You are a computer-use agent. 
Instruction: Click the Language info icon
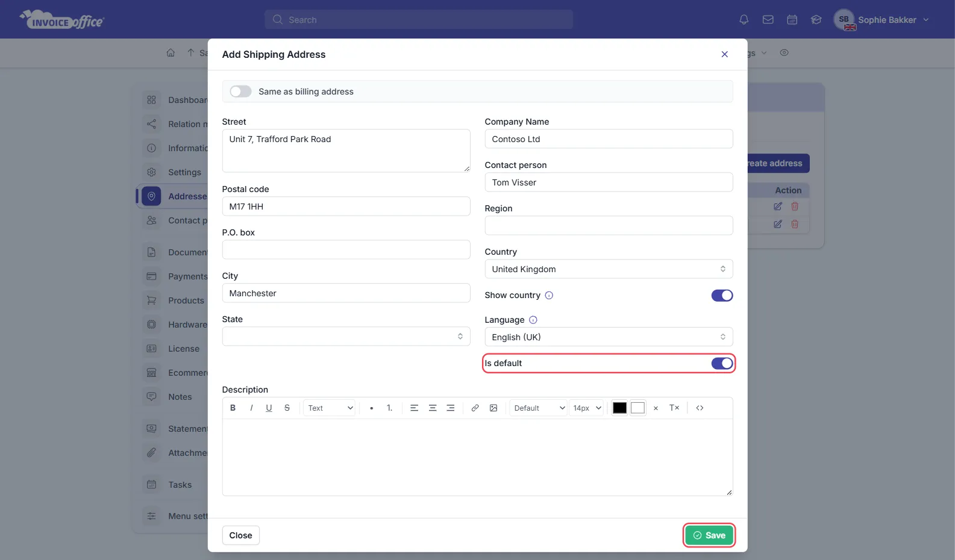(533, 320)
